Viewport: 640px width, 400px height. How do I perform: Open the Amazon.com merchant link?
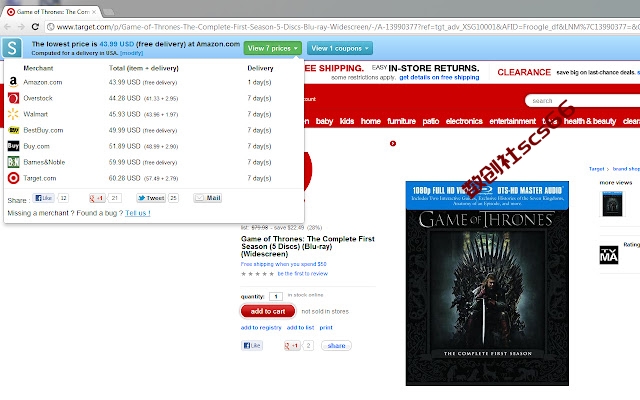pos(42,82)
